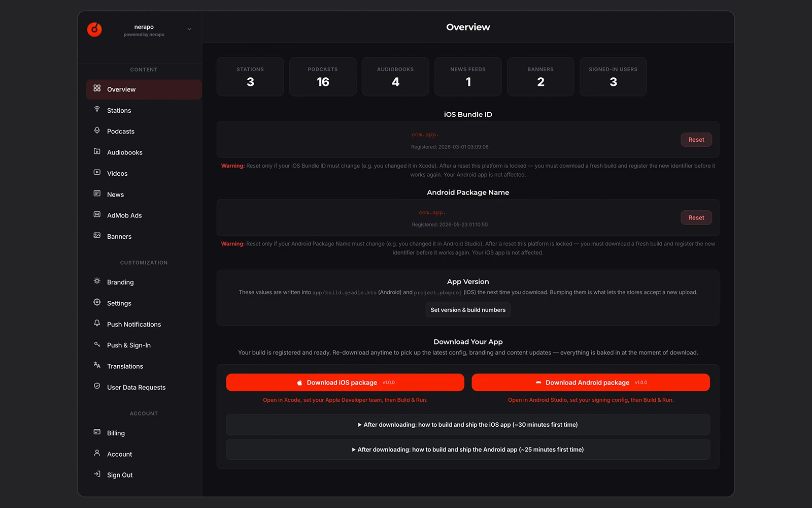Screen dimensions: 812x508
Task: Open the Settings menu entry
Action: coord(144,303)
